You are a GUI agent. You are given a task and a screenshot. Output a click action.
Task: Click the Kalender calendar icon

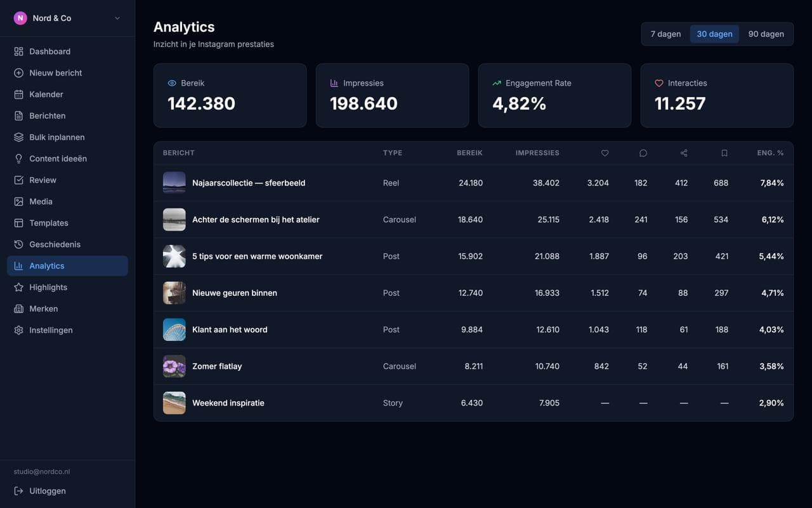pyautogui.click(x=18, y=95)
